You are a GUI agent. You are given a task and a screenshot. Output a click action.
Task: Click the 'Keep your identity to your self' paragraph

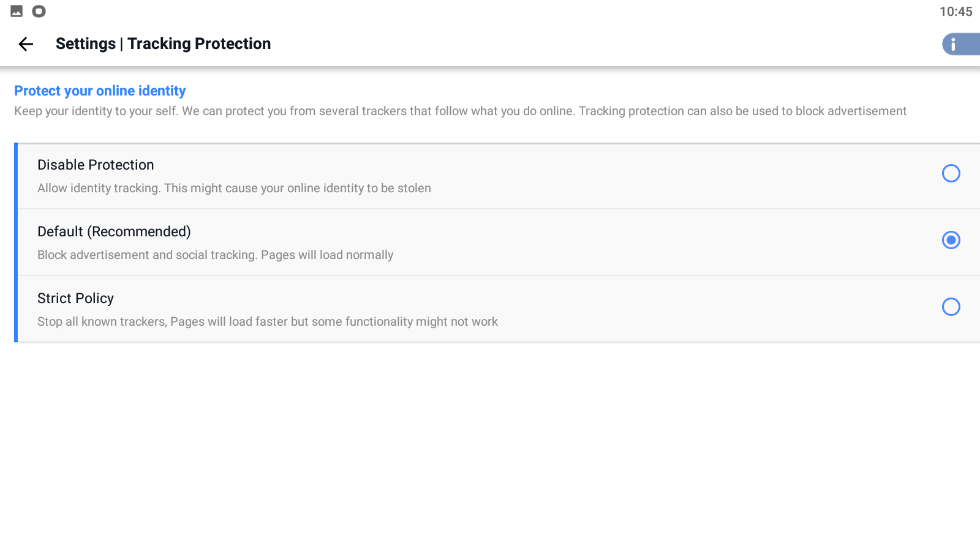tap(460, 111)
